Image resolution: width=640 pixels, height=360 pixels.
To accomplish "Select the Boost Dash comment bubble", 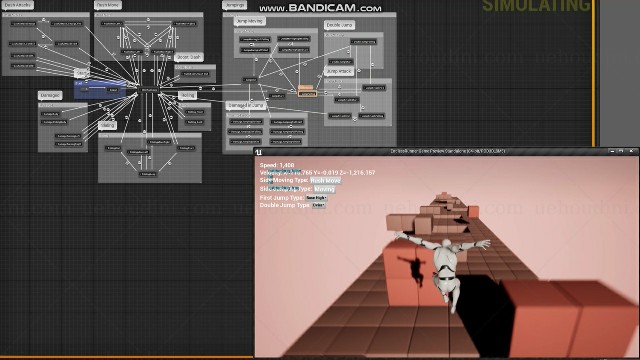I will tap(189, 57).
